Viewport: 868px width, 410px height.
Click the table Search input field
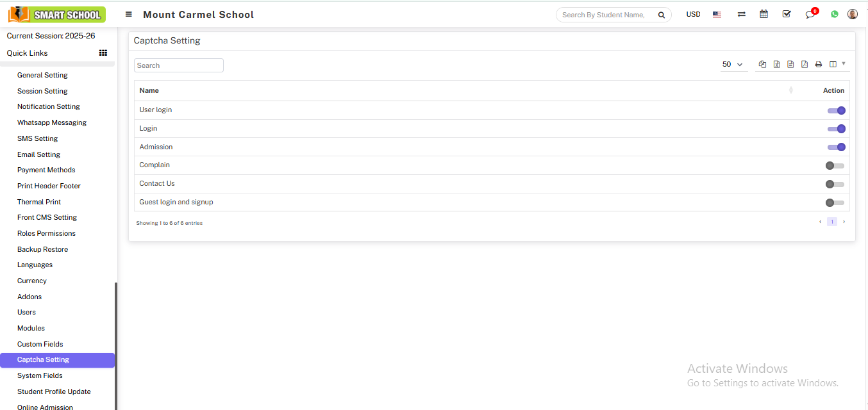179,65
